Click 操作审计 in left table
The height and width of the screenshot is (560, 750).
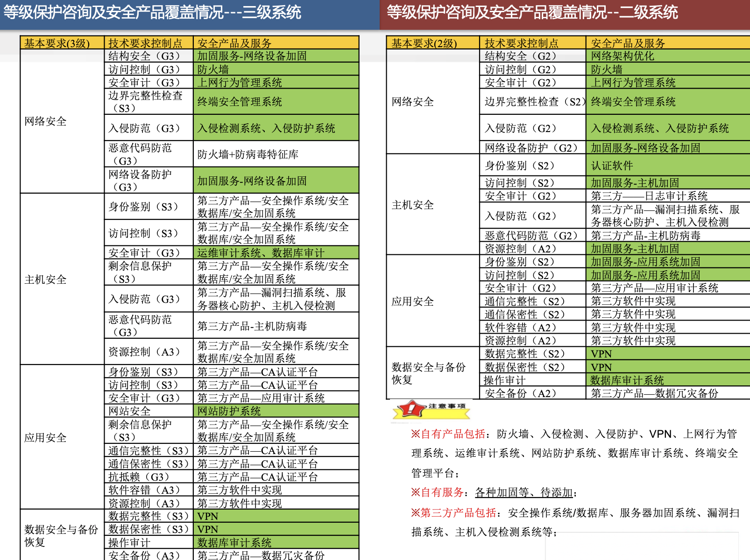click(x=149, y=543)
